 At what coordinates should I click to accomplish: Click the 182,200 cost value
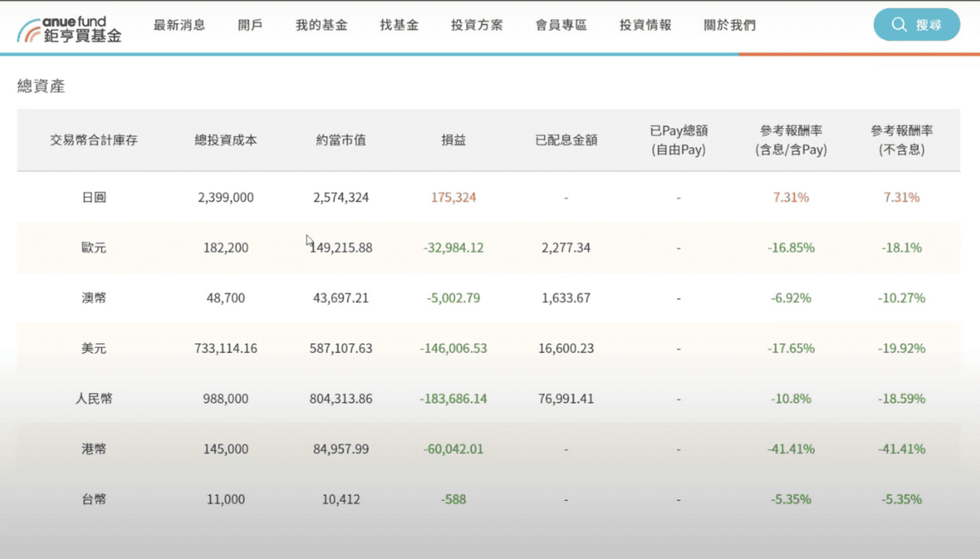pos(226,248)
